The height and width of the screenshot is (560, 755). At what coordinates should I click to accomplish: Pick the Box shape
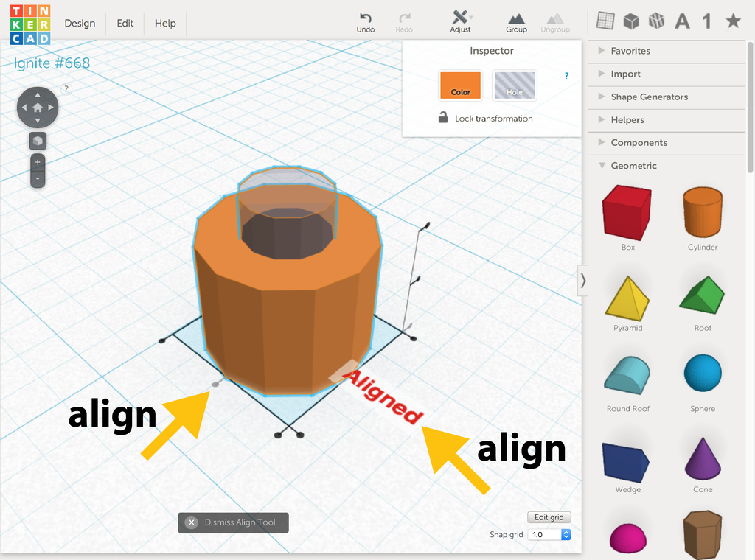[627, 213]
